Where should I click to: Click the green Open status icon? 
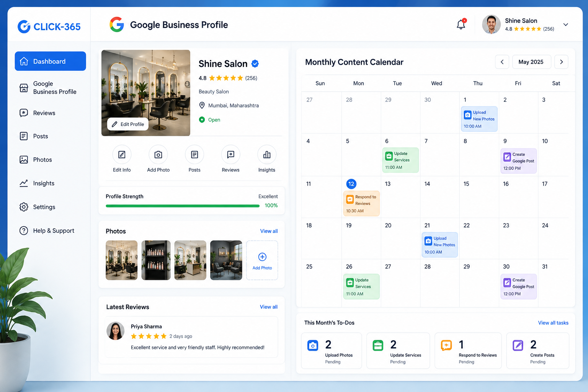click(x=202, y=120)
